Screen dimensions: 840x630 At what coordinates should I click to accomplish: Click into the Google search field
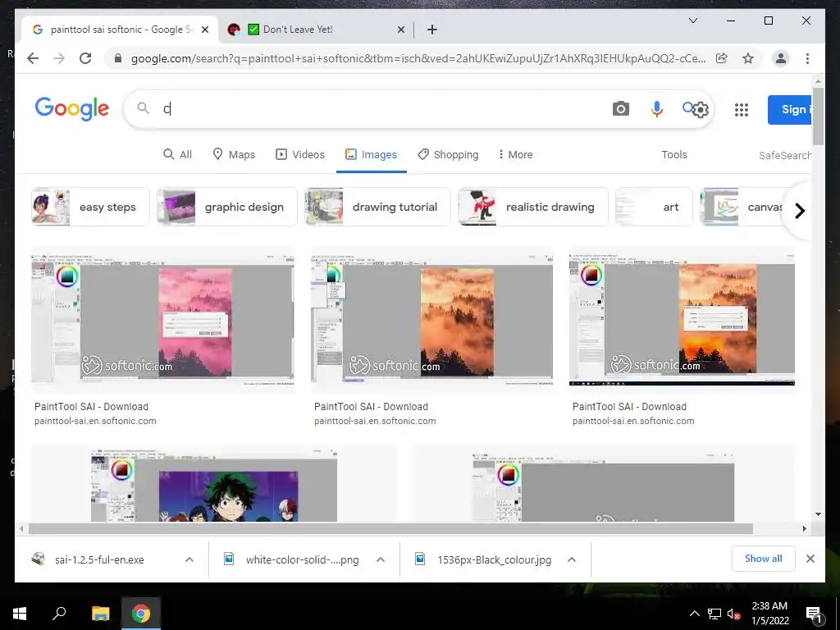(x=375, y=109)
